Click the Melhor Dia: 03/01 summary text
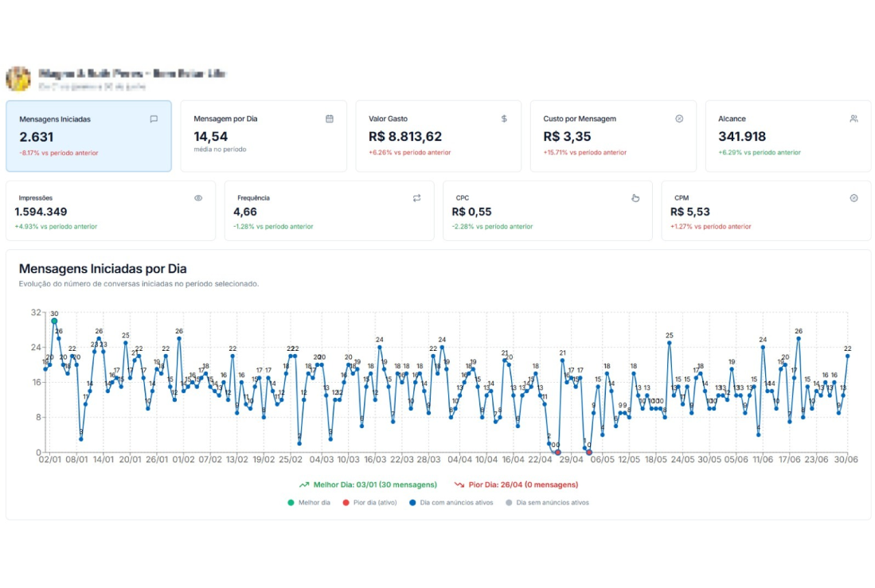The height and width of the screenshot is (588, 875). 374,485
